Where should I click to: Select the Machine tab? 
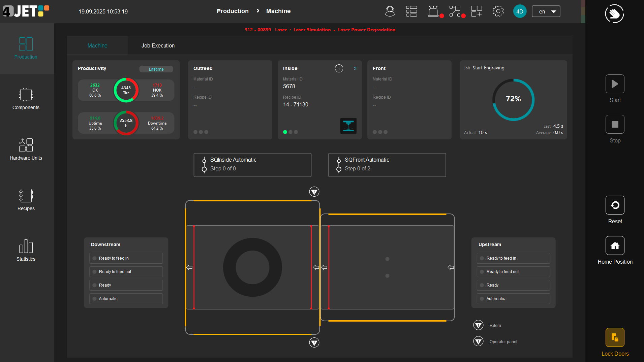point(97,45)
